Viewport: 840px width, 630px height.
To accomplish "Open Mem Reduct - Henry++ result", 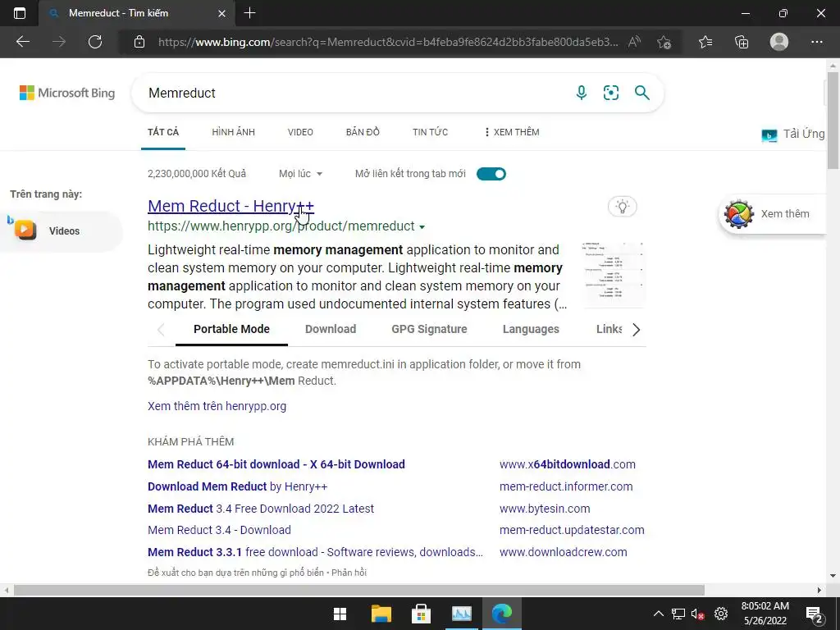I will click(231, 206).
